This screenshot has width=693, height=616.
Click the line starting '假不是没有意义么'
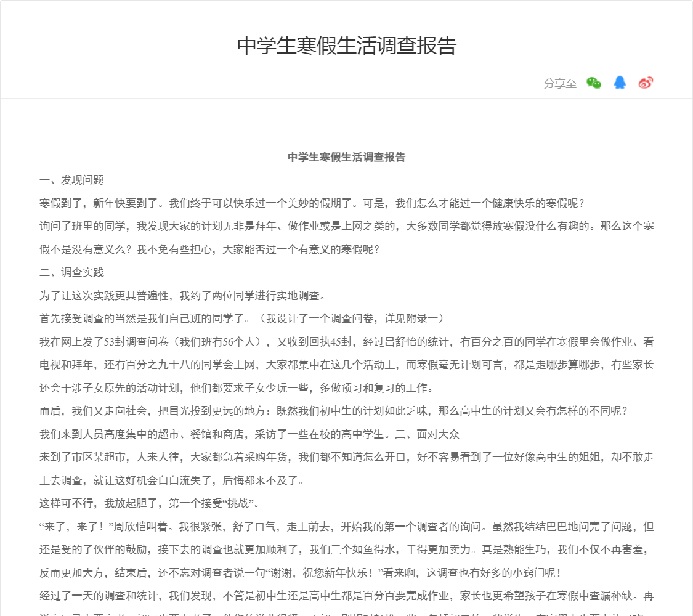[209, 249]
